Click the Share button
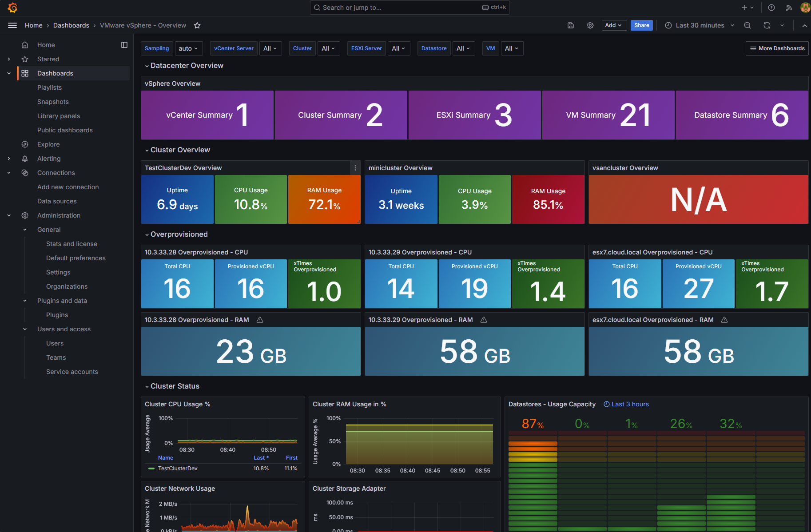Screen dimensions: 811x532 (641, 25)
